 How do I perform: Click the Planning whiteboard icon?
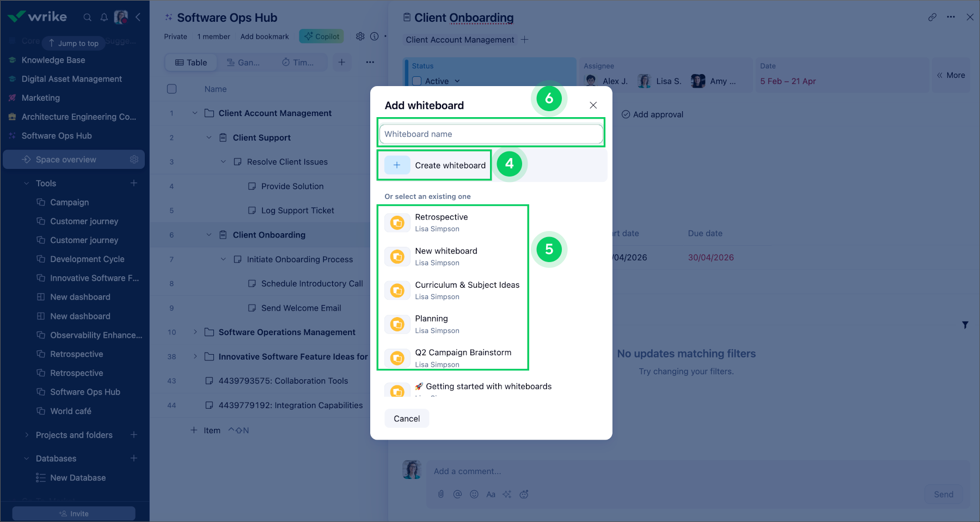point(397,324)
